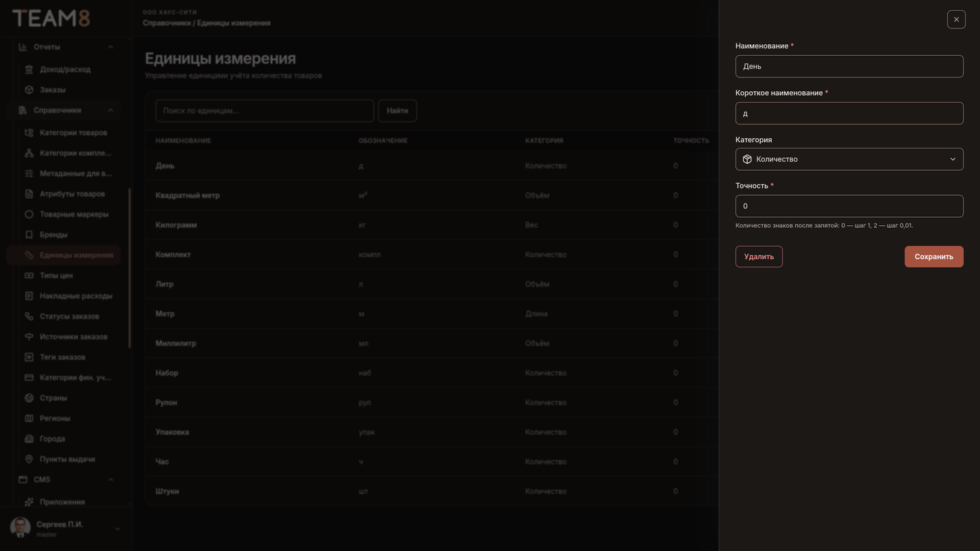Click the Заказы box icon in sidebar
This screenshot has width=980, height=551.
[x=29, y=90]
